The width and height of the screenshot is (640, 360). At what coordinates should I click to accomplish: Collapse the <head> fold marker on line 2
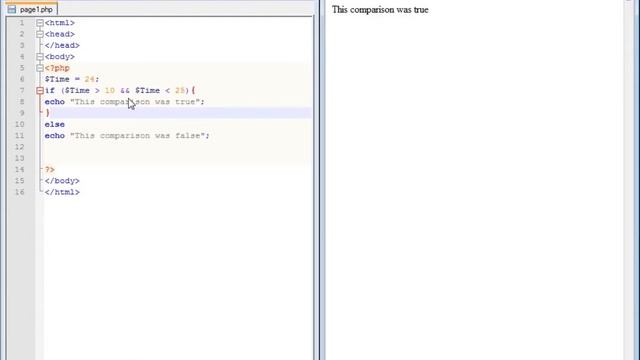pos(40,34)
